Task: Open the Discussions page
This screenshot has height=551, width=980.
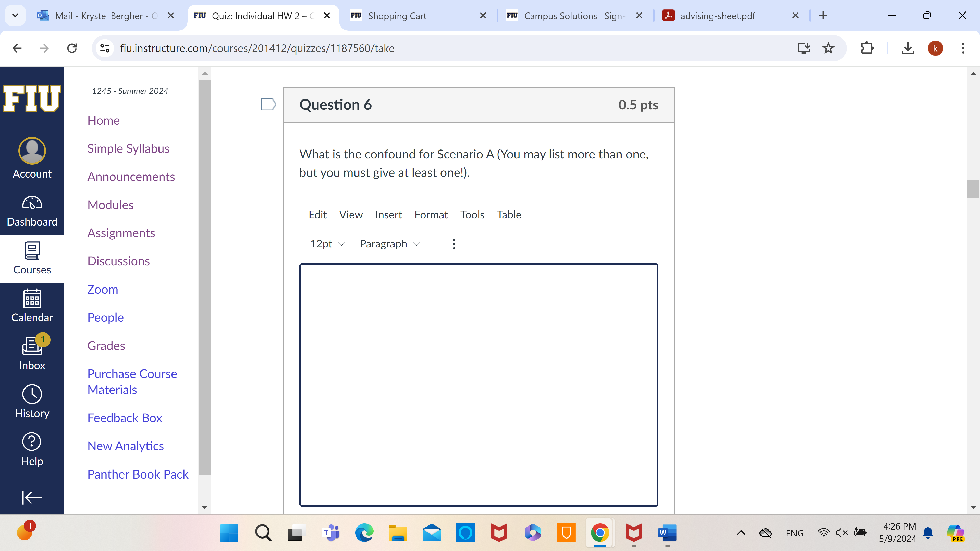Action: click(x=118, y=261)
